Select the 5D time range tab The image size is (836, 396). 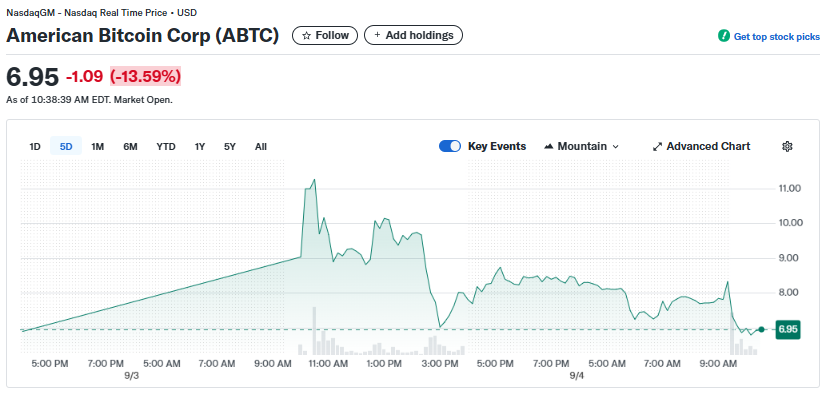(66, 147)
